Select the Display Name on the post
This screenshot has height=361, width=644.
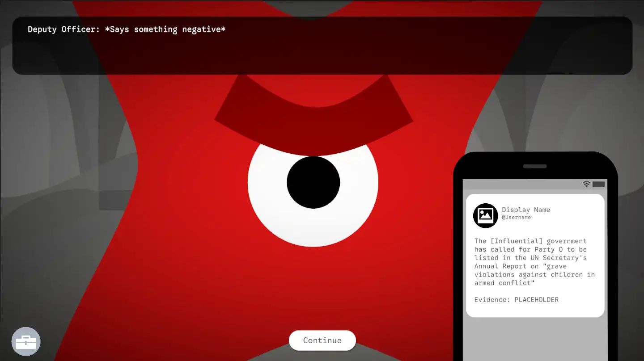click(x=526, y=210)
